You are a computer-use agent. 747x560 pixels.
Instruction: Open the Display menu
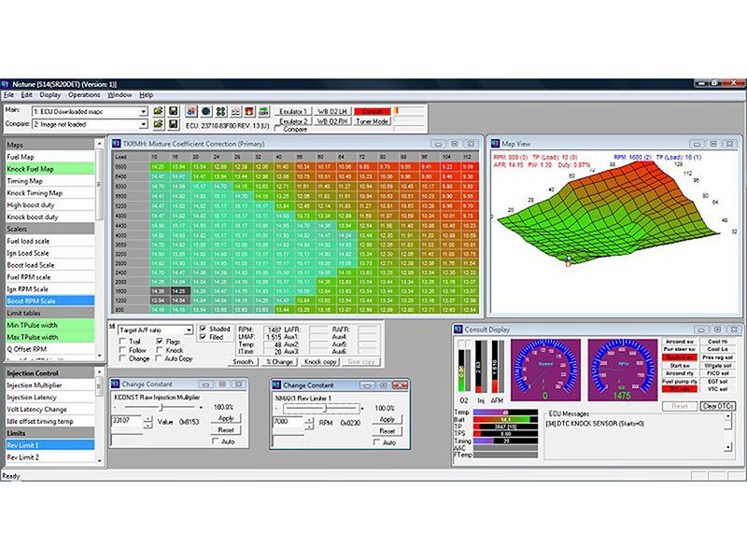point(49,94)
